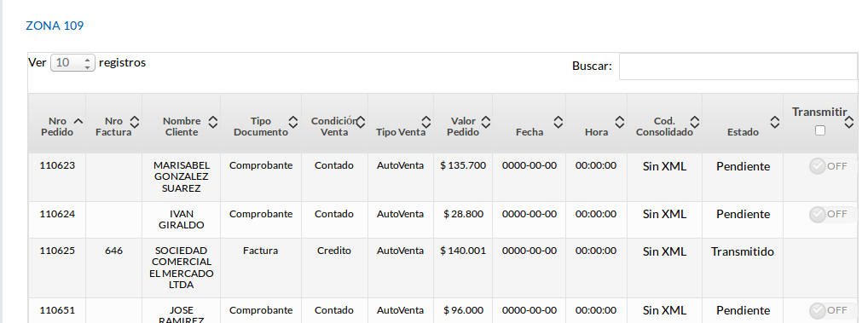
Task: Click Tipo Venta column sort arrows
Action: pyautogui.click(x=426, y=122)
